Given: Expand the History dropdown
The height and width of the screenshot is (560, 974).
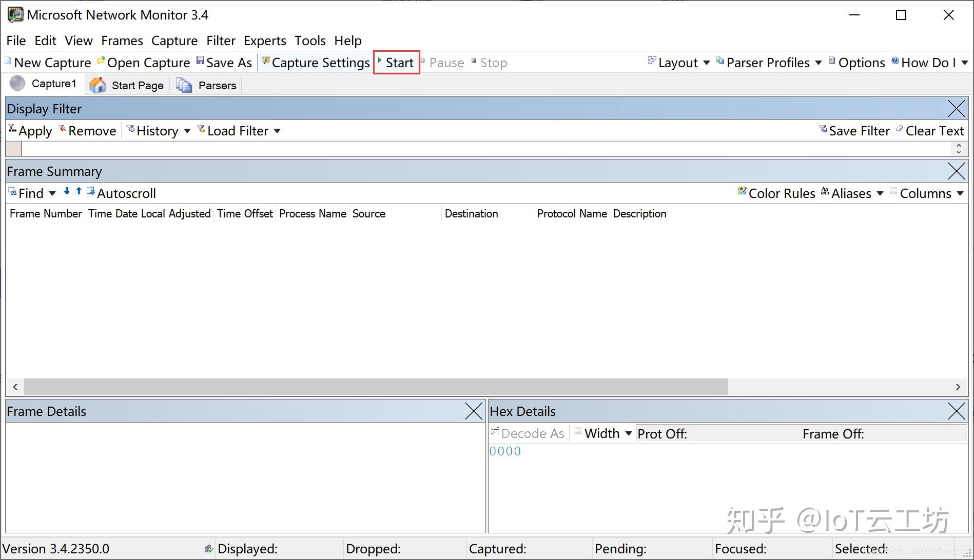Looking at the screenshot, I should click(x=159, y=130).
